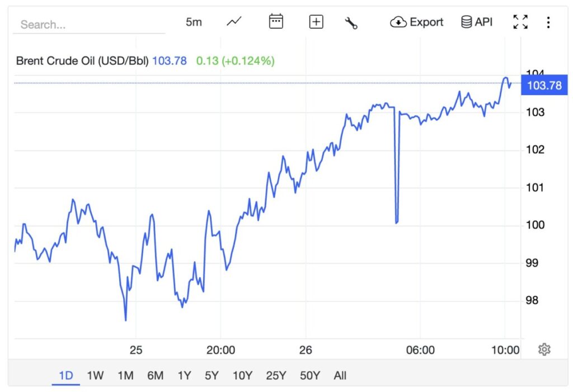Screen dimensions: 573x392
Task: Click the cloud Export icon
Action: pyautogui.click(x=398, y=22)
